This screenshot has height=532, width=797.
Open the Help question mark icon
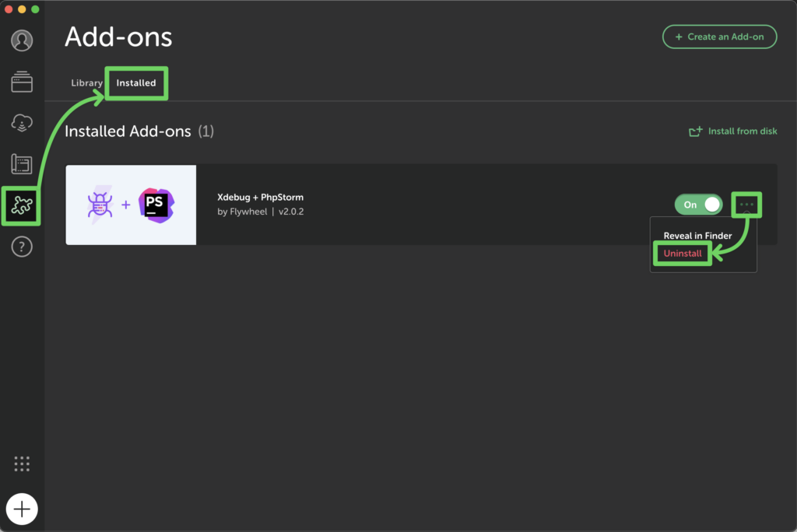point(22,247)
